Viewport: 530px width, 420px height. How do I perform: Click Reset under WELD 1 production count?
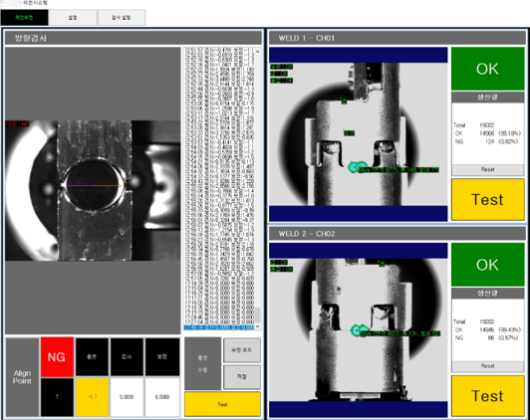click(487, 169)
